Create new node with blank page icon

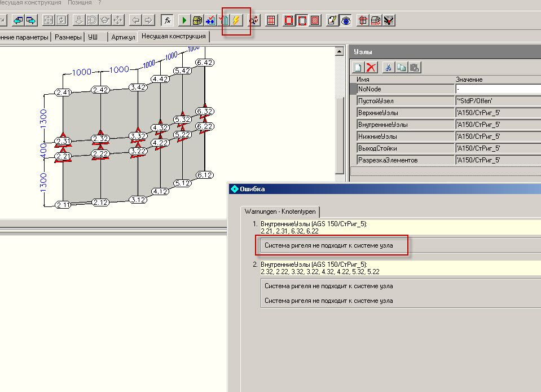[x=358, y=67]
